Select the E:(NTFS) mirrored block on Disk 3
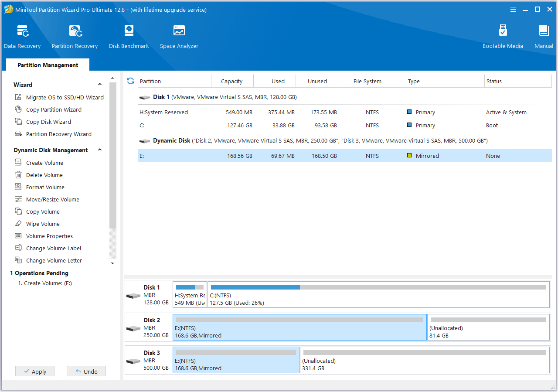The width and height of the screenshot is (558, 392). click(236, 360)
